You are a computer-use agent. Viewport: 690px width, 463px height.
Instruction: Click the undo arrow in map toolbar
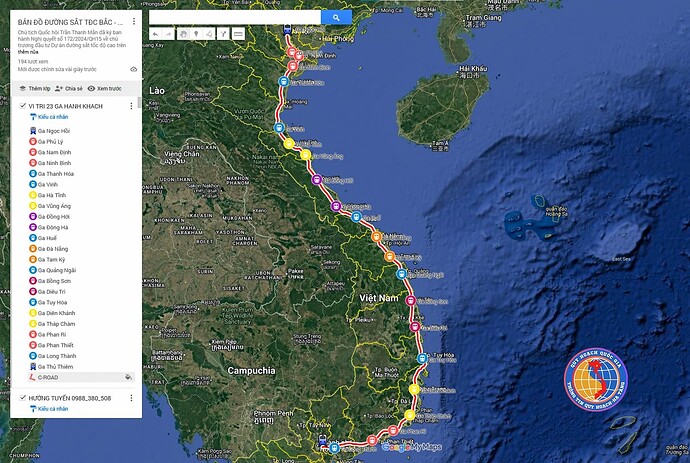pyautogui.click(x=156, y=34)
